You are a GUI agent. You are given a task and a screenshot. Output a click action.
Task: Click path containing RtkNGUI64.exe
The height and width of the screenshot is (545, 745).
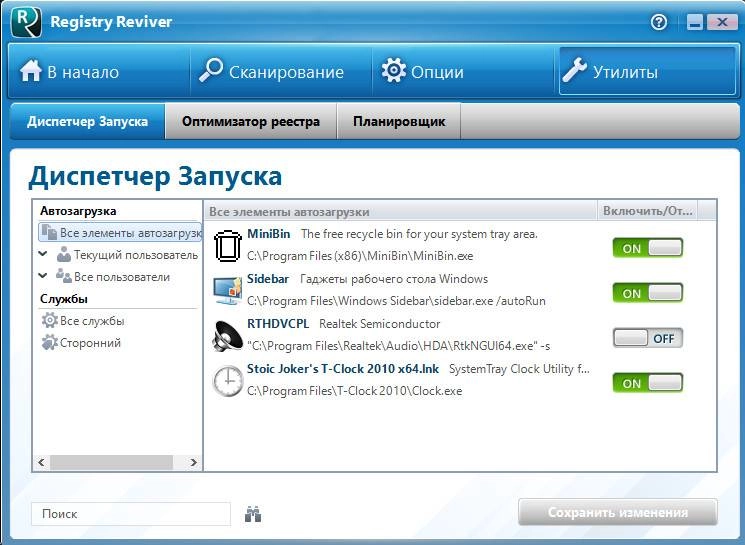(x=399, y=346)
